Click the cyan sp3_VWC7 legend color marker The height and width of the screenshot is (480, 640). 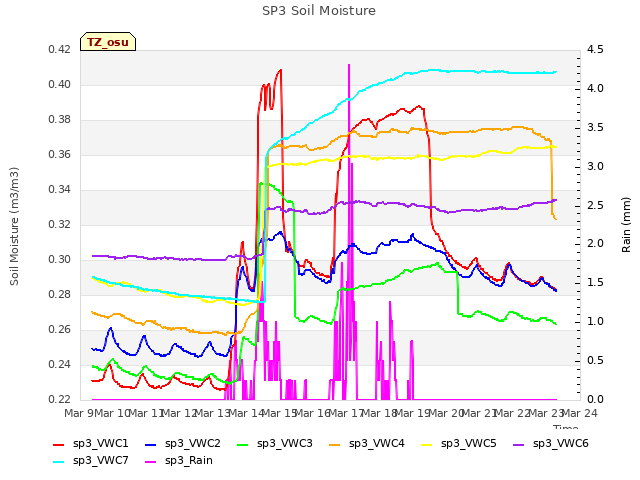click(59, 462)
